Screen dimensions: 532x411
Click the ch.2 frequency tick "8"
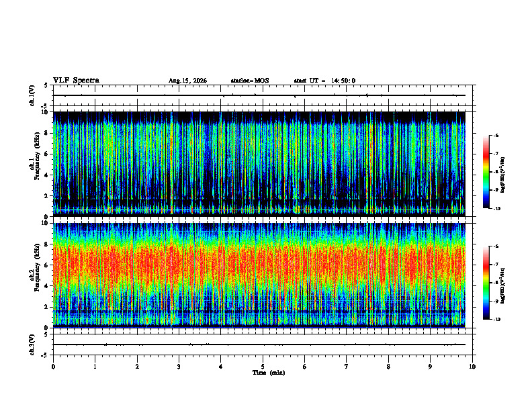pos(46,244)
